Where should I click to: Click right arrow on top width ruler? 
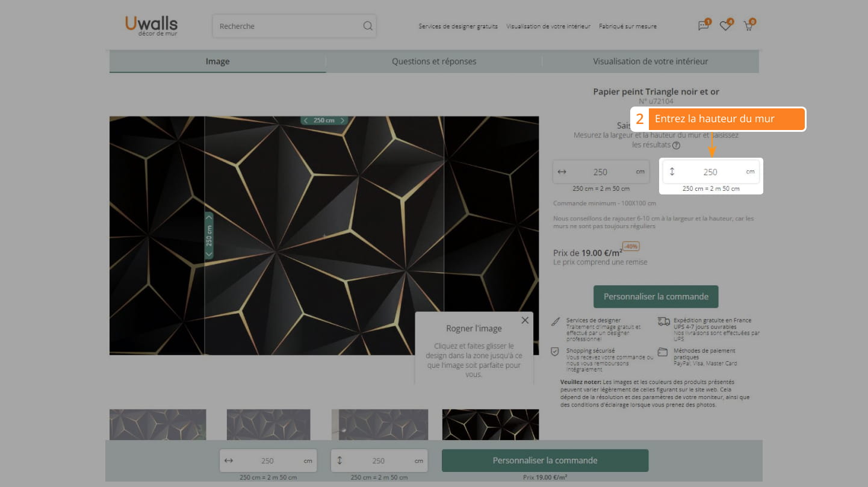(x=343, y=120)
